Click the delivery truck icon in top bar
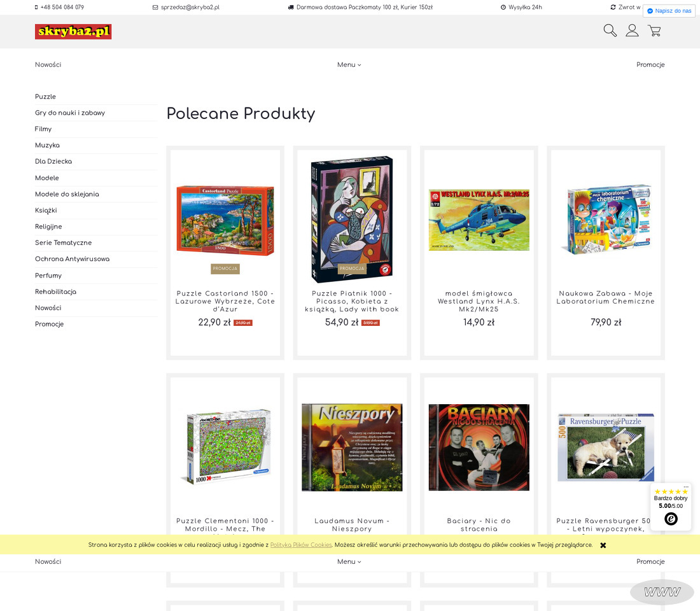This screenshot has width=700, height=611. pyautogui.click(x=291, y=7)
